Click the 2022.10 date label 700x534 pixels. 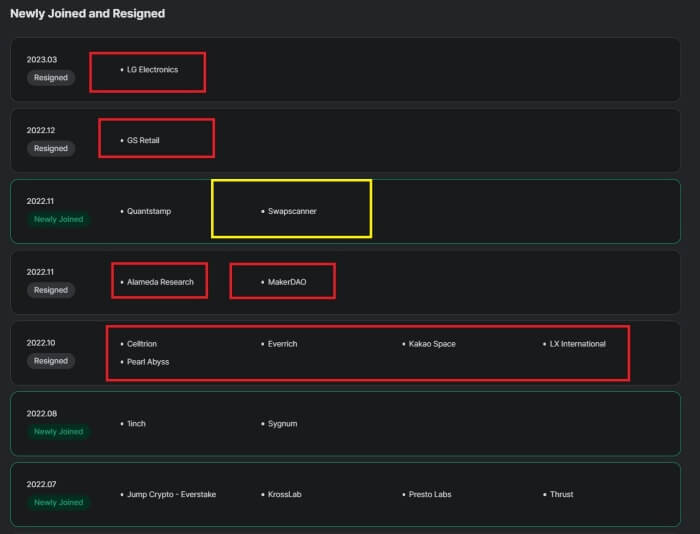coord(41,342)
